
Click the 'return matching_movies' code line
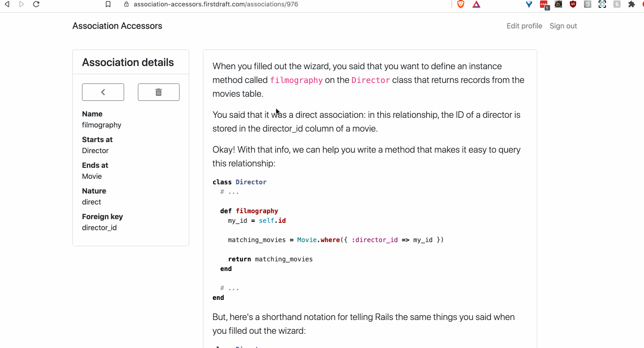270,259
